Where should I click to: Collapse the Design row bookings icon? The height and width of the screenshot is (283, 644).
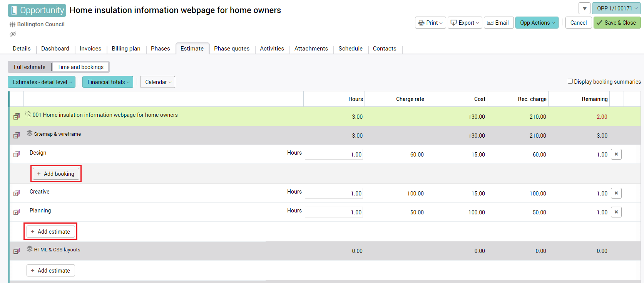pyautogui.click(x=16, y=154)
